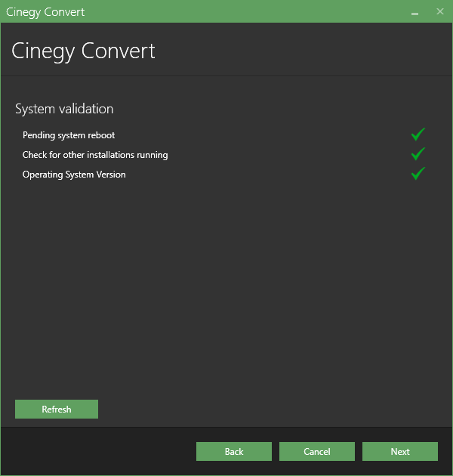Click the large Cinegy Convert header title

pos(84,51)
